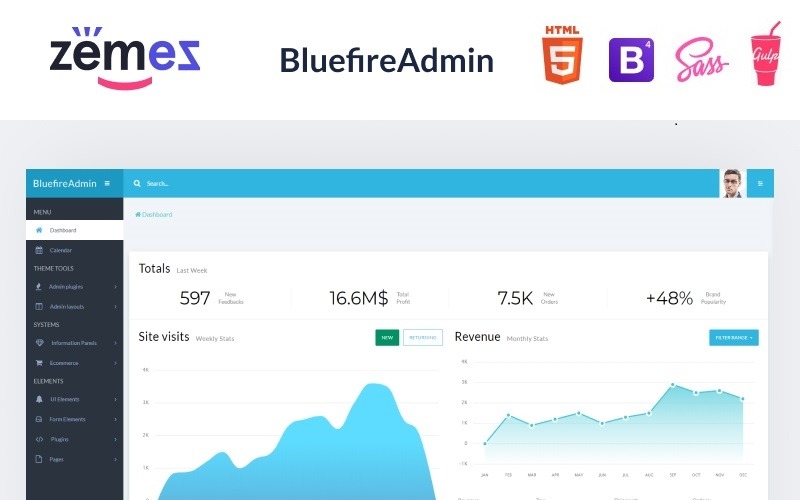Open the Filter Range dropdown
This screenshot has width=800, height=500.
[734, 338]
